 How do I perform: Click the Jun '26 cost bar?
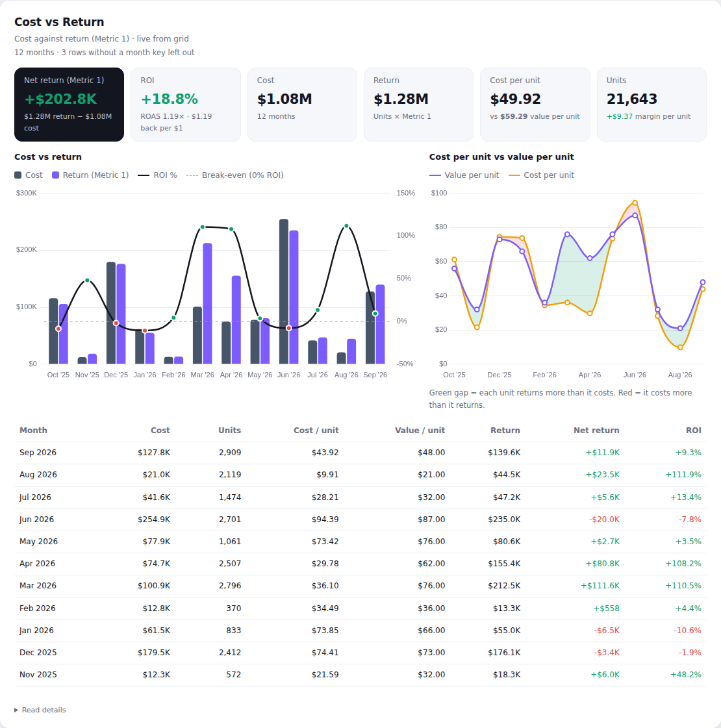[284, 292]
